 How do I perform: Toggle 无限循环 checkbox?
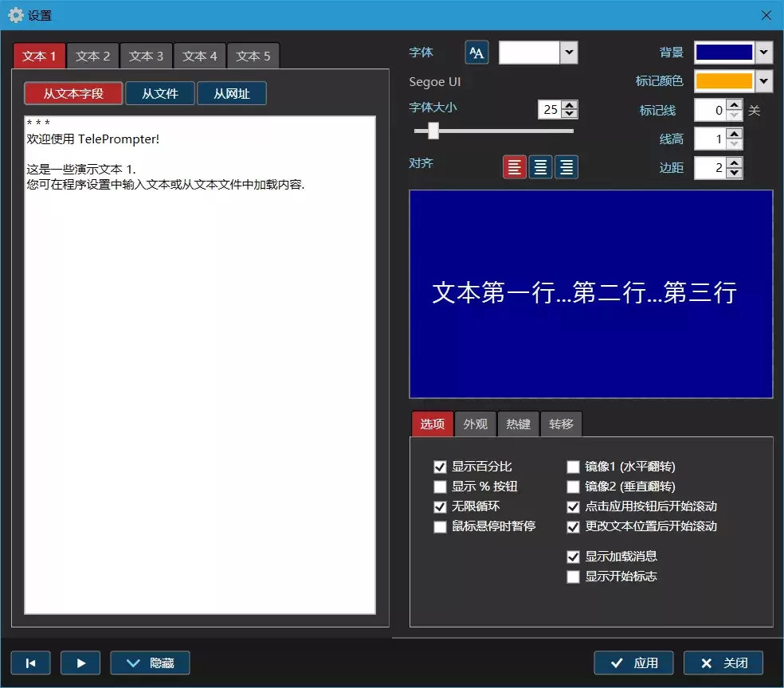pos(440,506)
